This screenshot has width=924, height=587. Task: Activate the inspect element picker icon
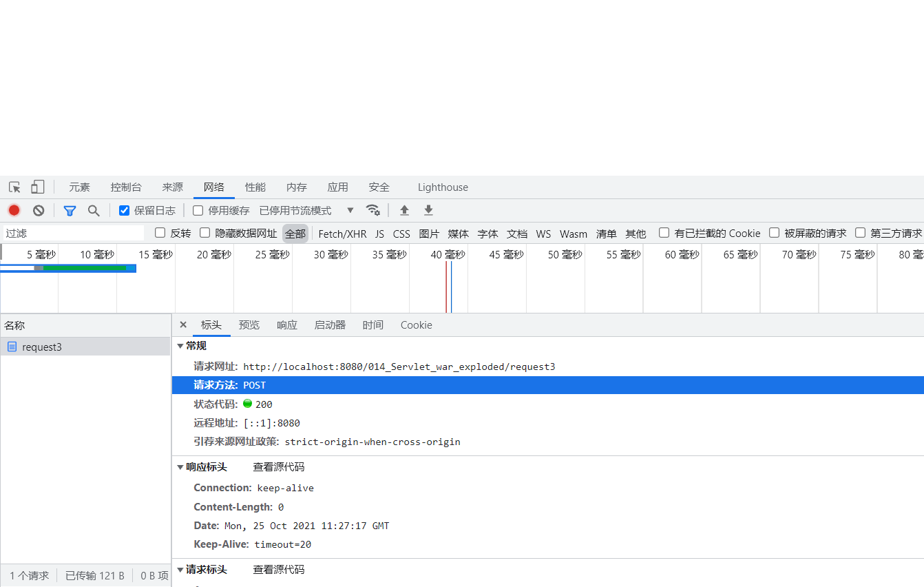(14, 187)
